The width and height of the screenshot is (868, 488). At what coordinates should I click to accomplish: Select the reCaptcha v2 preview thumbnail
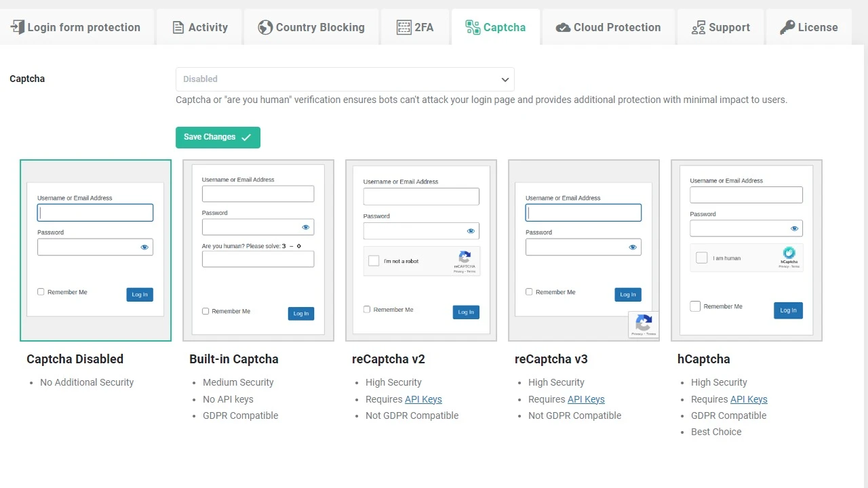421,250
